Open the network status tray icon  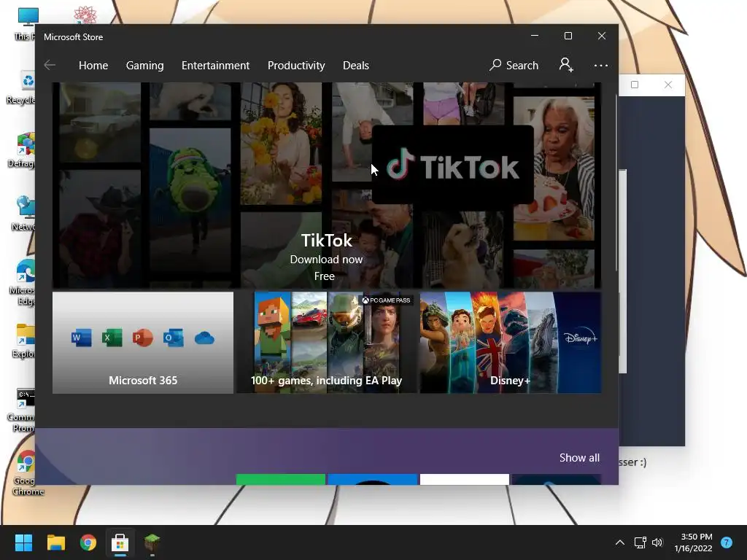[x=640, y=542]
